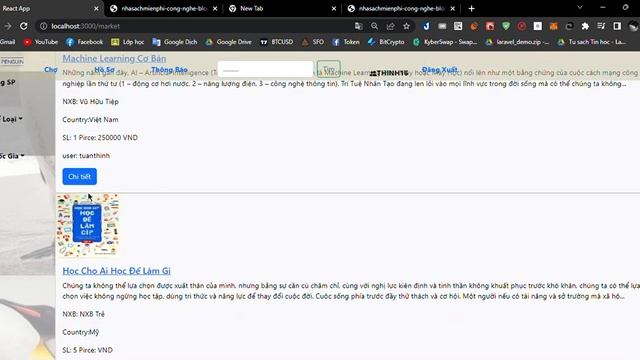Open the Lớp học bookmark

click(128, 42)
